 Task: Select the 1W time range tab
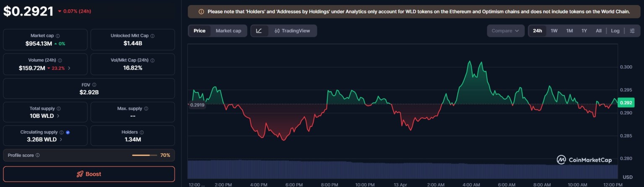coord(554,31)
